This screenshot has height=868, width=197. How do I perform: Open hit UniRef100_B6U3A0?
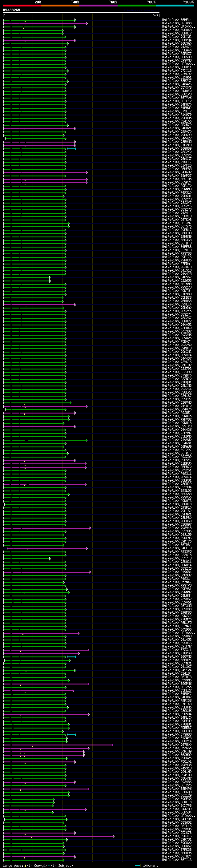[177, 43]
